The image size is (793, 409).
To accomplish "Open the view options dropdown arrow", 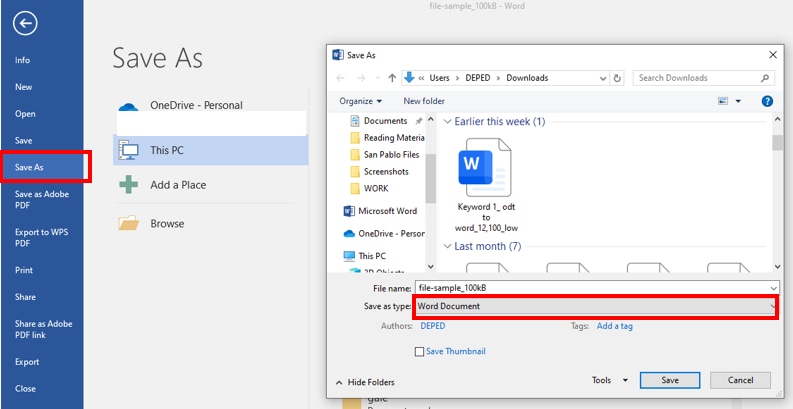I will (738, 102).
